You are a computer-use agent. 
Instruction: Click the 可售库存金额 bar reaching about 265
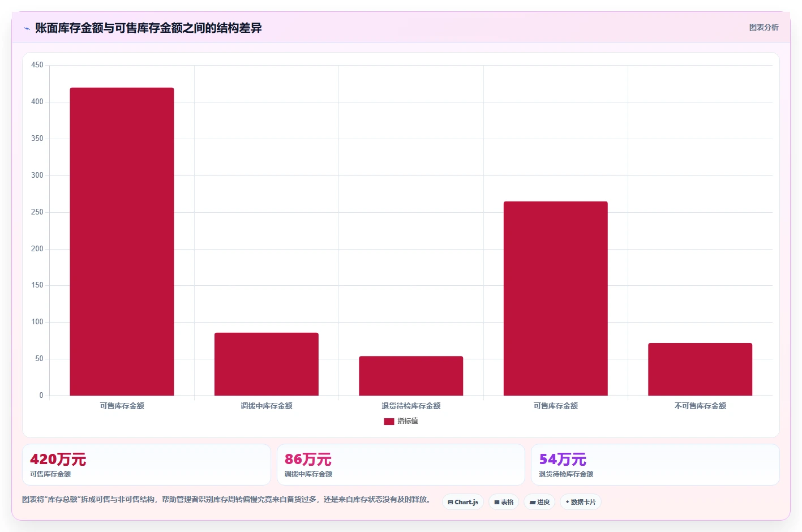coord(556,298)
